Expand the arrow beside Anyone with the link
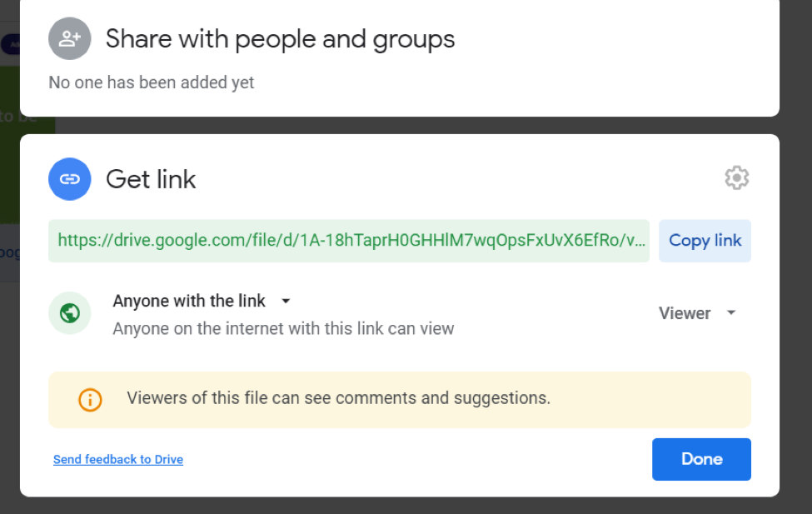Image resolution: width=812 pixels, height=514 pixels. 286,301
